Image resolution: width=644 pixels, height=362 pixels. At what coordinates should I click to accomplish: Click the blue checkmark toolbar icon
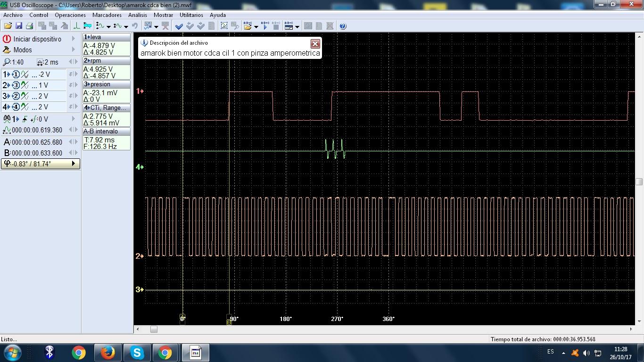[179, 26]
